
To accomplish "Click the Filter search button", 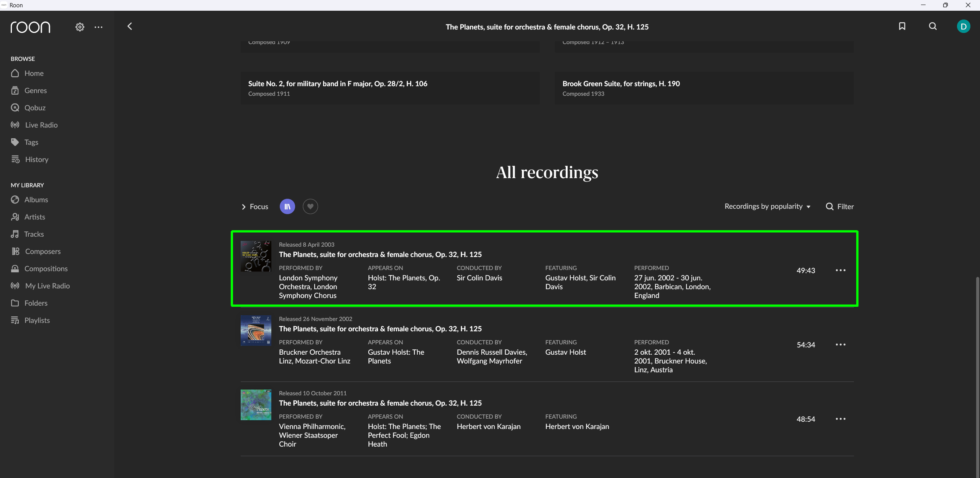I will point(840,206).
